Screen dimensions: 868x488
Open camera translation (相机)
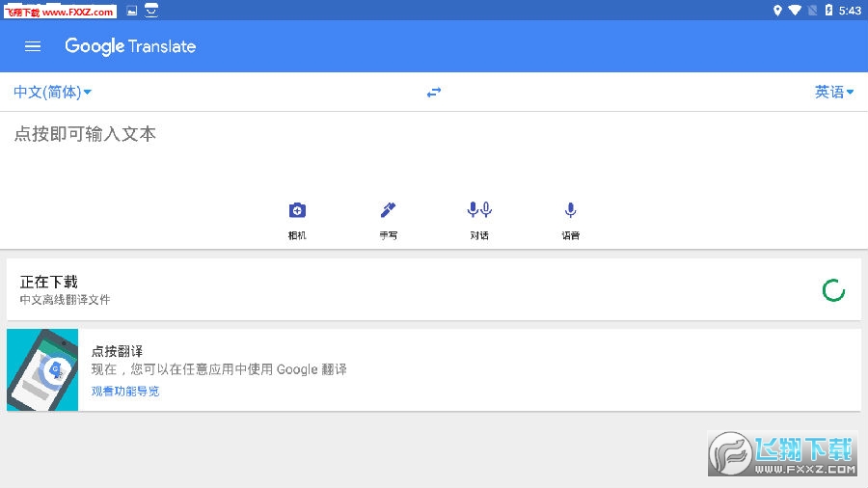tap(297, 221)
